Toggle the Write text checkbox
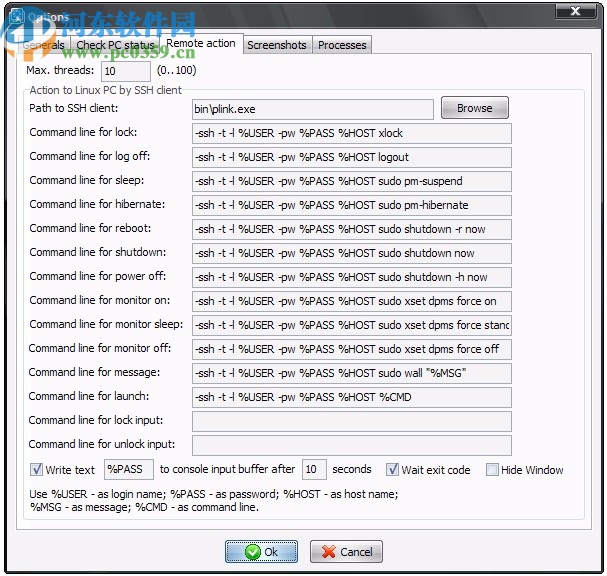 pyautogui.click(x=36, y=470)
